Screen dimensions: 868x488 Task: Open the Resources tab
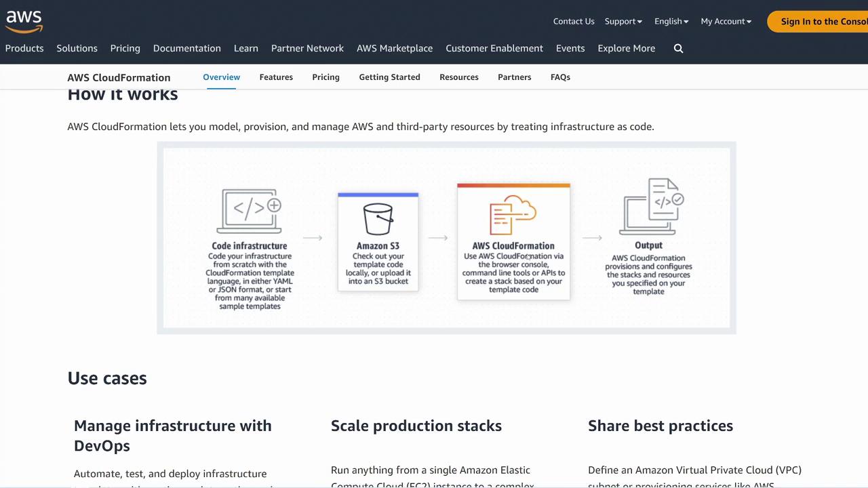[459, 77]
